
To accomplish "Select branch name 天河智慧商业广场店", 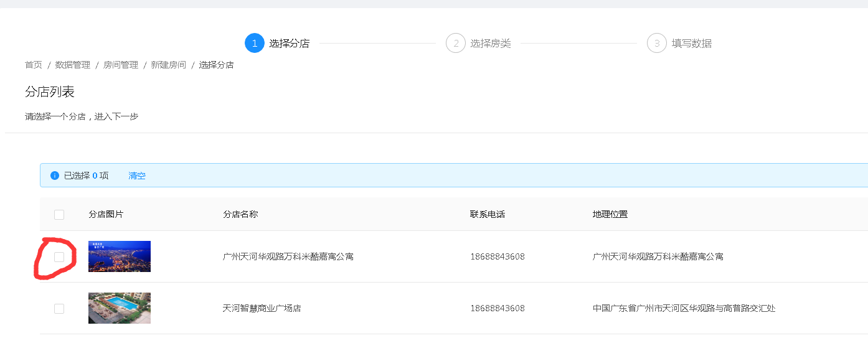I will [262, 308].
